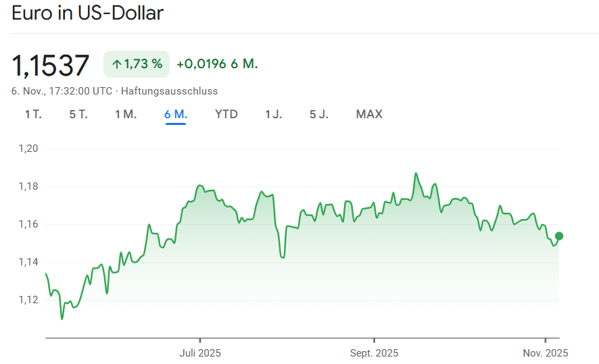Click the Euro in US-Dollar title
The width and height of the screenshot is (599, 364).
pyautogui.click(x=88, y=13)
